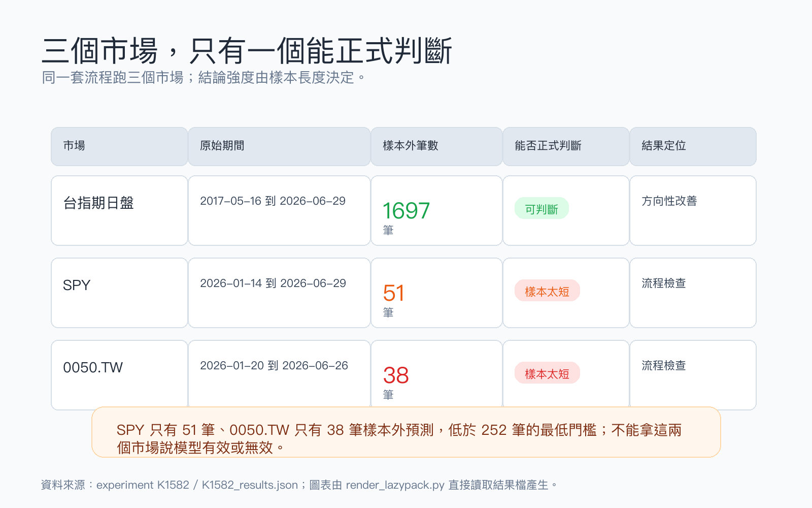Click the 能否正式判斷 column header
The width and height of the screenshot is (812, 508).
566,146
